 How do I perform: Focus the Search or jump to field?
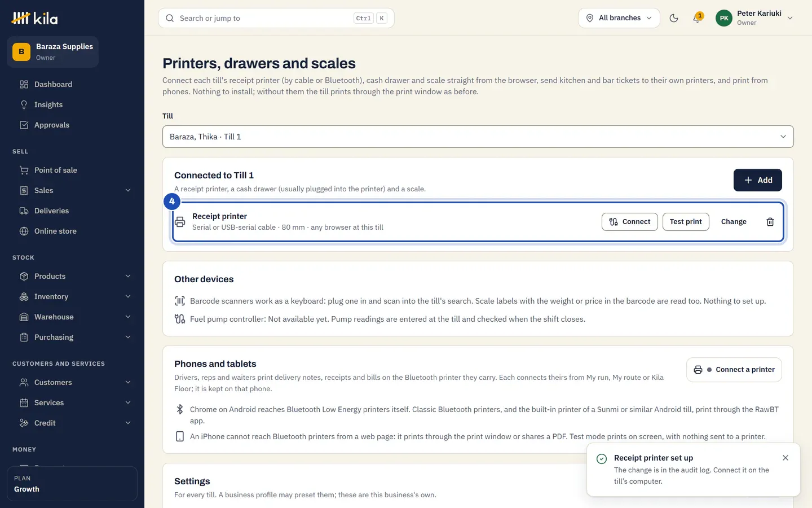[x=276, y=18]
